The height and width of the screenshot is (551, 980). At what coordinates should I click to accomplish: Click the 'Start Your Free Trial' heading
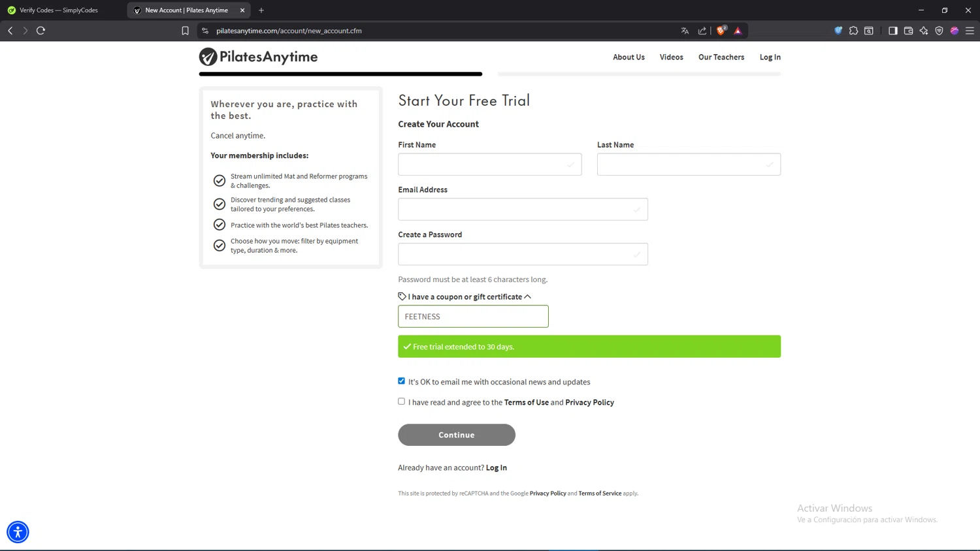click(x=464, y=101)
